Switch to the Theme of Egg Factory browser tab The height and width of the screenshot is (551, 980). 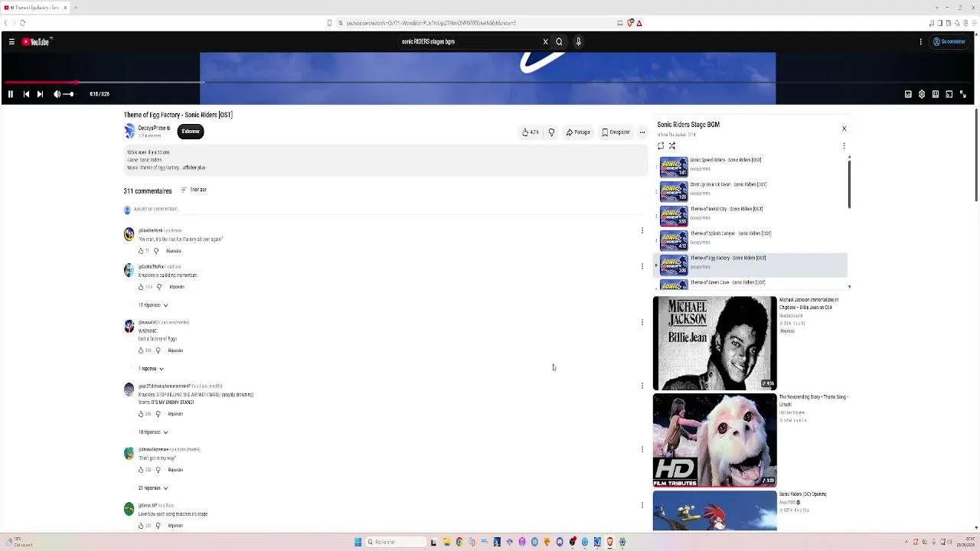coord(36,8)
